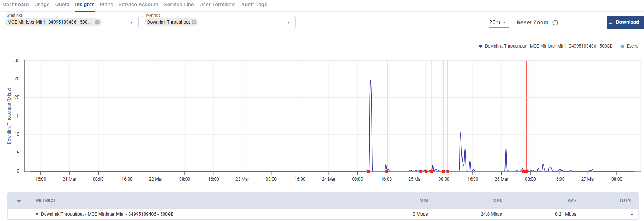
Task: Select the Quota tab
Action: [62, 5]
